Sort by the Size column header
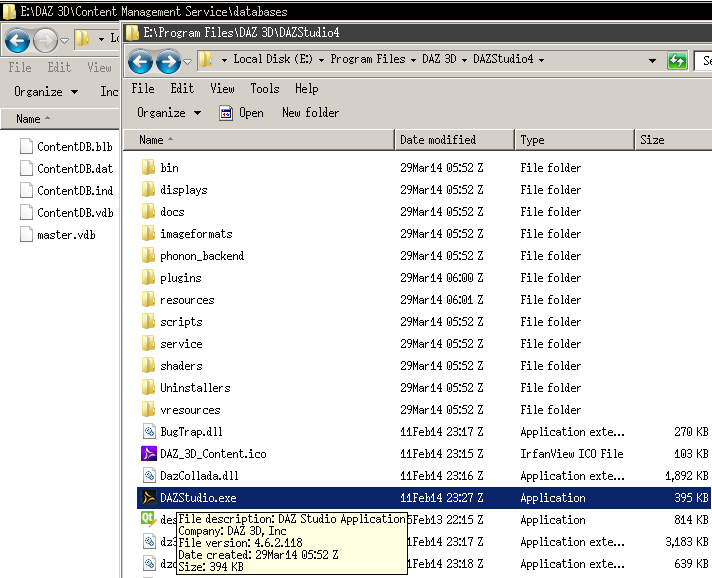This screenshot has height=578, width=712. (673, 140)
